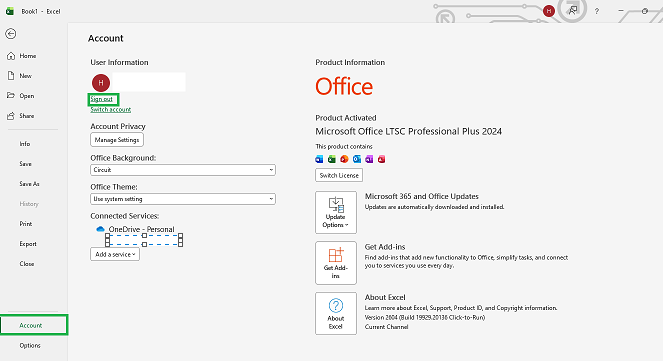Image resolution: width=663 pixels, height=361 pixels.
Task: Click the purple OneNote icon in product contents
Action: (369, 159)
